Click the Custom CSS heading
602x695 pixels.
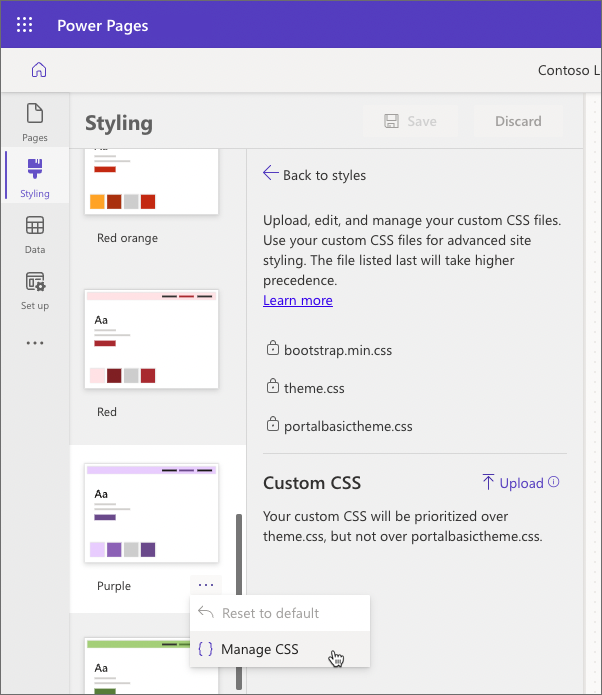click(312, 483)
